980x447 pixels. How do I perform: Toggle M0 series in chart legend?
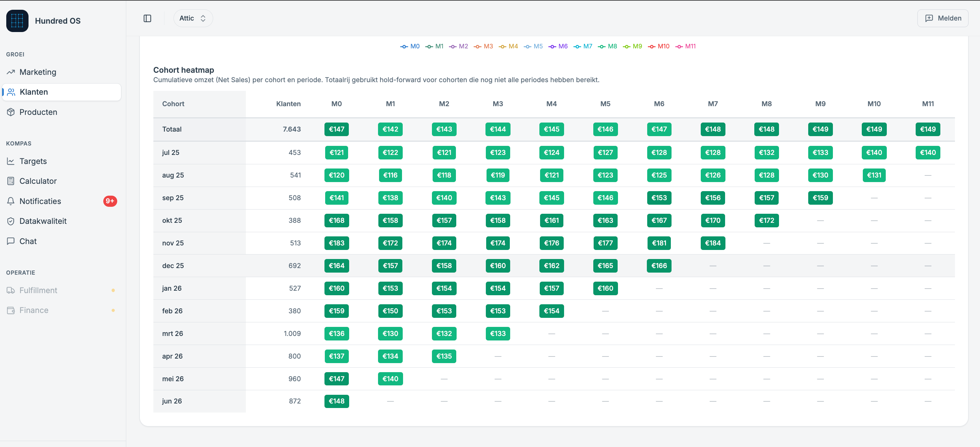[x=410, y=46]
